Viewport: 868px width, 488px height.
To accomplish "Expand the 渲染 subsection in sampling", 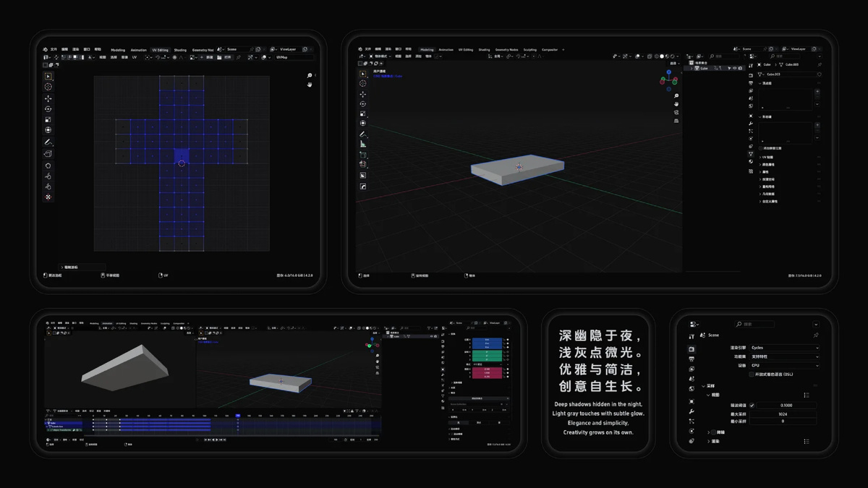I will click(x=708, y=441).
